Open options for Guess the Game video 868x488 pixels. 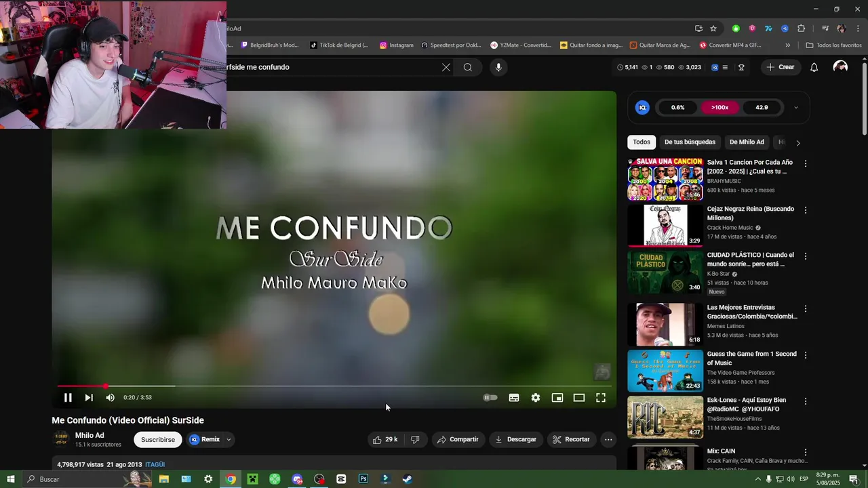coord(806,355)
